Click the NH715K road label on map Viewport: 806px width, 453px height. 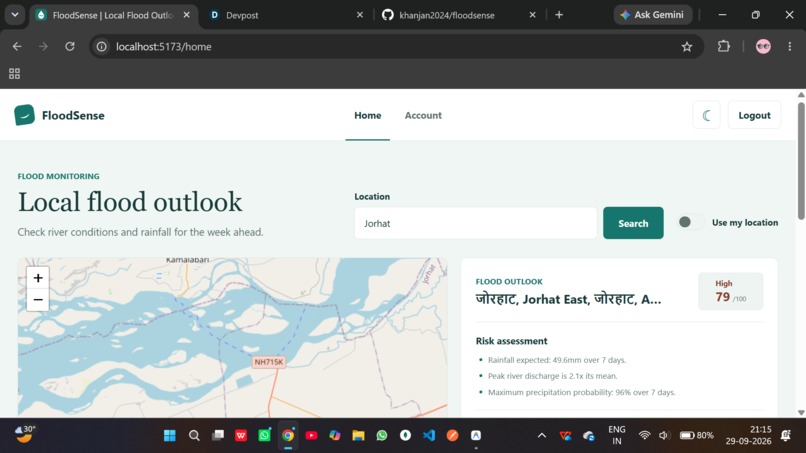coord(269,362)
